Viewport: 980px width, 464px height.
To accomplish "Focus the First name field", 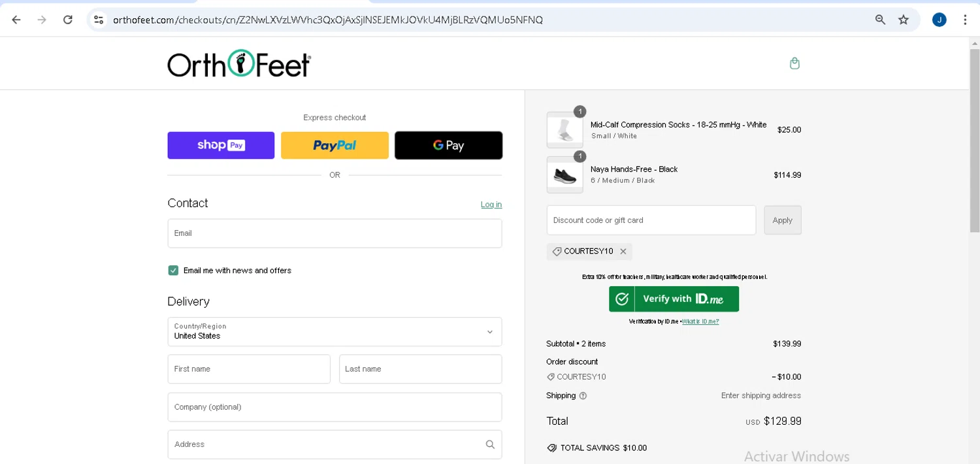I will (249, 369).
